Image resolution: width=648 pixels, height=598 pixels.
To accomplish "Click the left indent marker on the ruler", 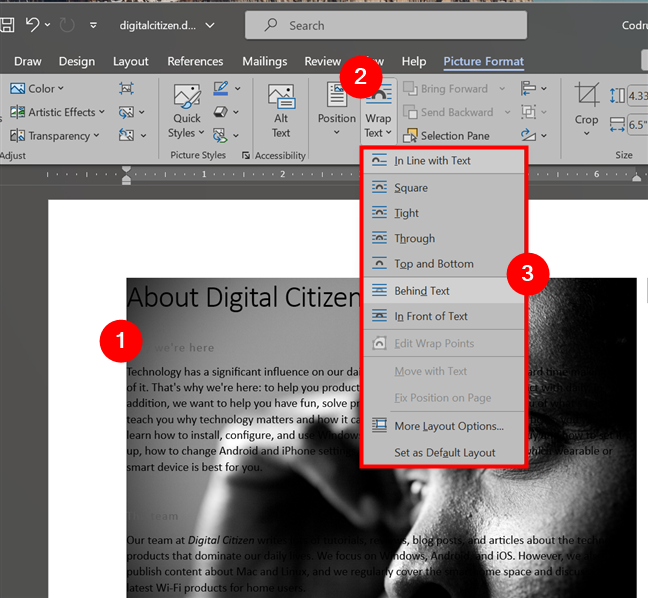I will point(126,176).
